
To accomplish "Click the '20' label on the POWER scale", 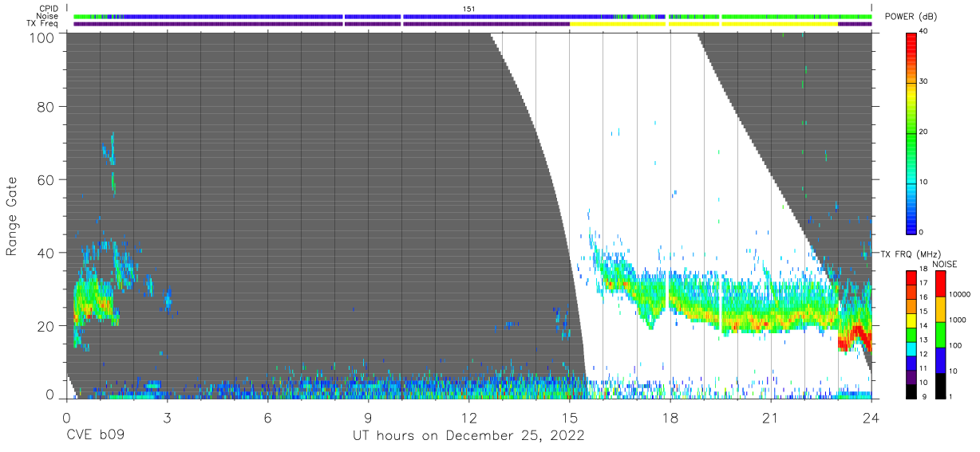I will (923, 132).
